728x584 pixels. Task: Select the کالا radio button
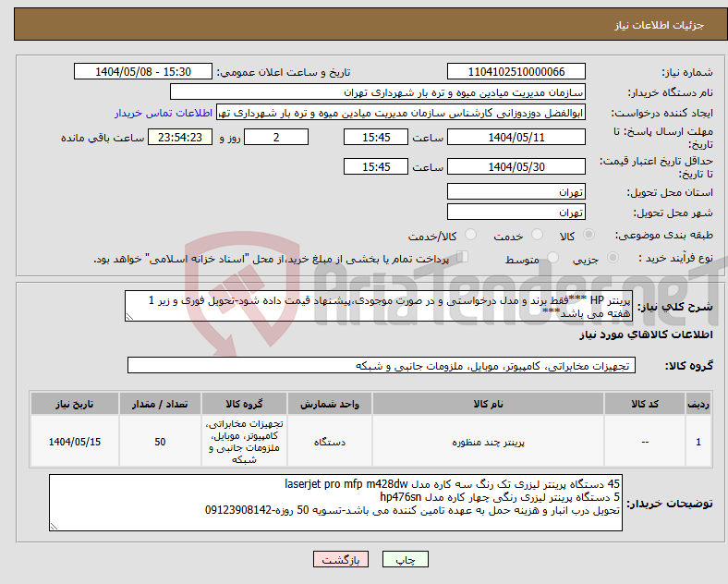click(588, 235)
